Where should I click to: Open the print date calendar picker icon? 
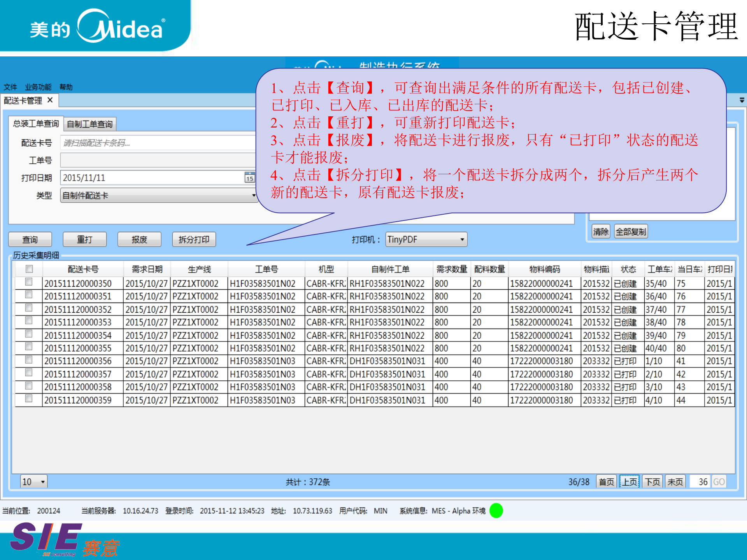coord(249,178)
